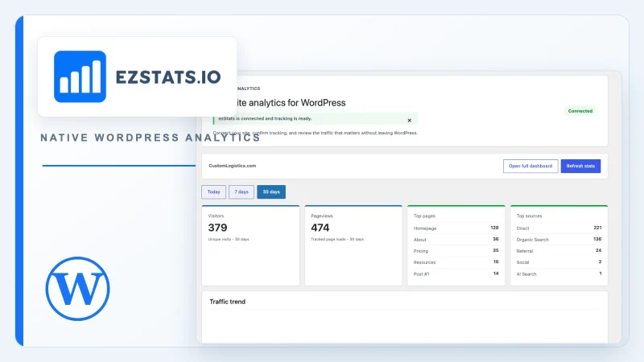The width and height of the screenshot is (644, 362).
Task: Click the About row in Top pages
Action: tap(456, 239)
